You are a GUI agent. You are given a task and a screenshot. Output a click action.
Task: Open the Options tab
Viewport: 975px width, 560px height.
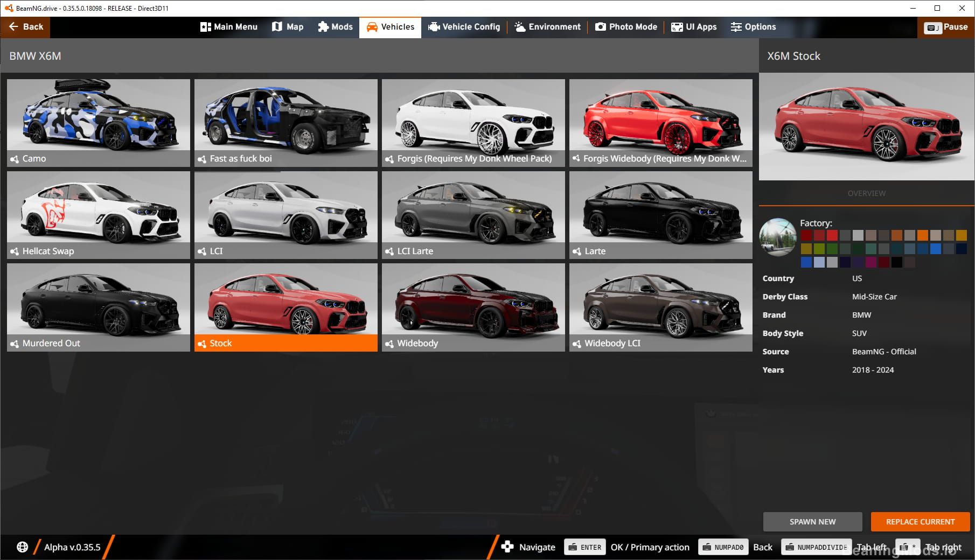753,27
